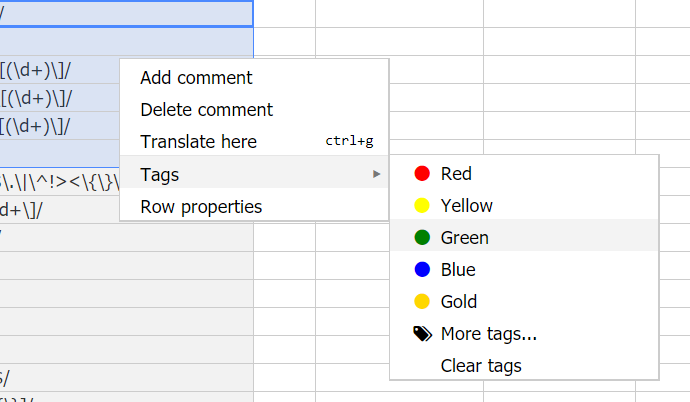
Task: Pick the Blue tag label
Action: (458, 270)
